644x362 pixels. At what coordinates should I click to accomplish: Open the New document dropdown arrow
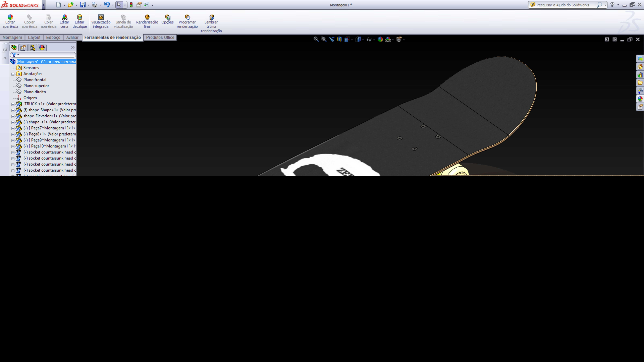click(x=64, y=5)
